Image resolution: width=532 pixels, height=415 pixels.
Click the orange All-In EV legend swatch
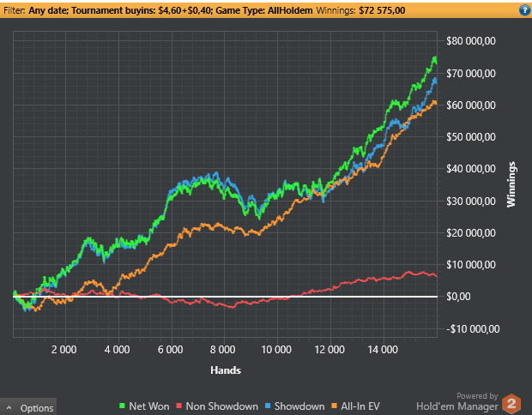click(334, 406)
